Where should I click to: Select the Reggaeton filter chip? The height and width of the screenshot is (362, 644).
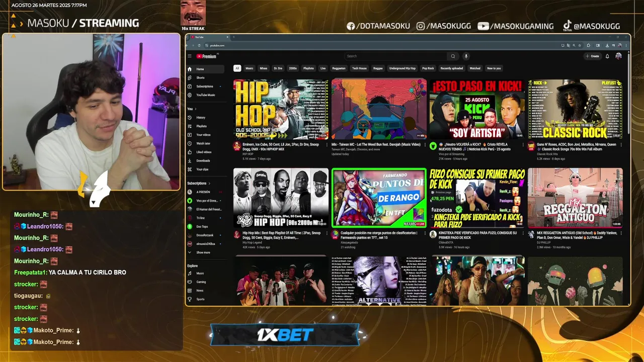pyautogui.click(x=339, y=68)
